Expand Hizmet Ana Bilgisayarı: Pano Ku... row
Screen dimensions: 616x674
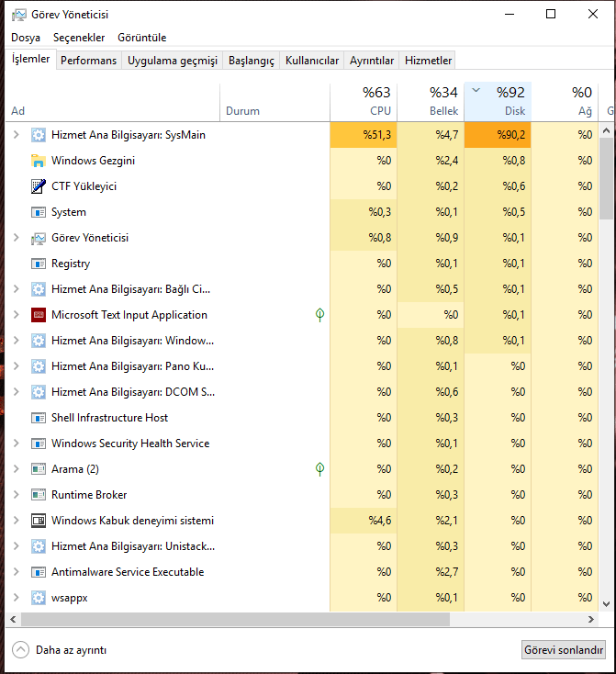[17, 366]
